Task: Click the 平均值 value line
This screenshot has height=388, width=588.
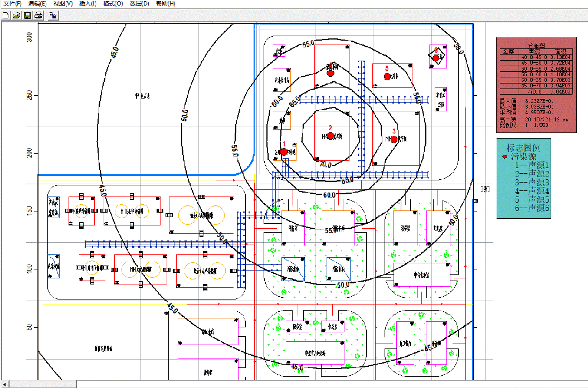Action: (526, 112)
